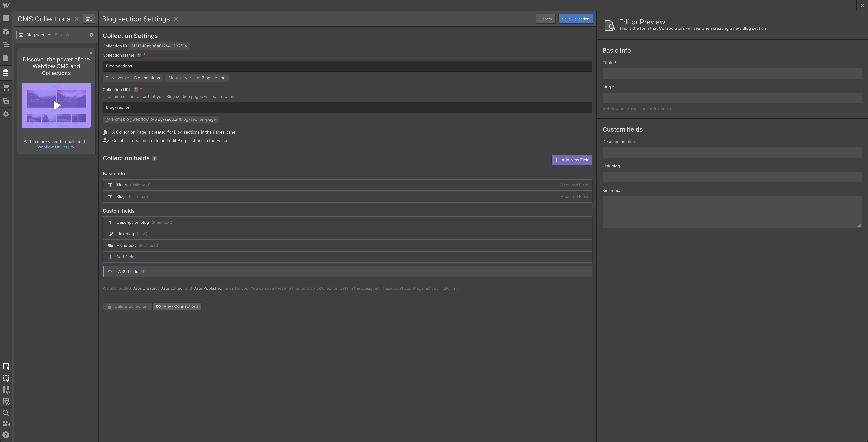The width and height of the screenshot is (868, 442).
Task: Click the 1-cmsblog.webflow.io URL preview link
Action: click(161, 120)
